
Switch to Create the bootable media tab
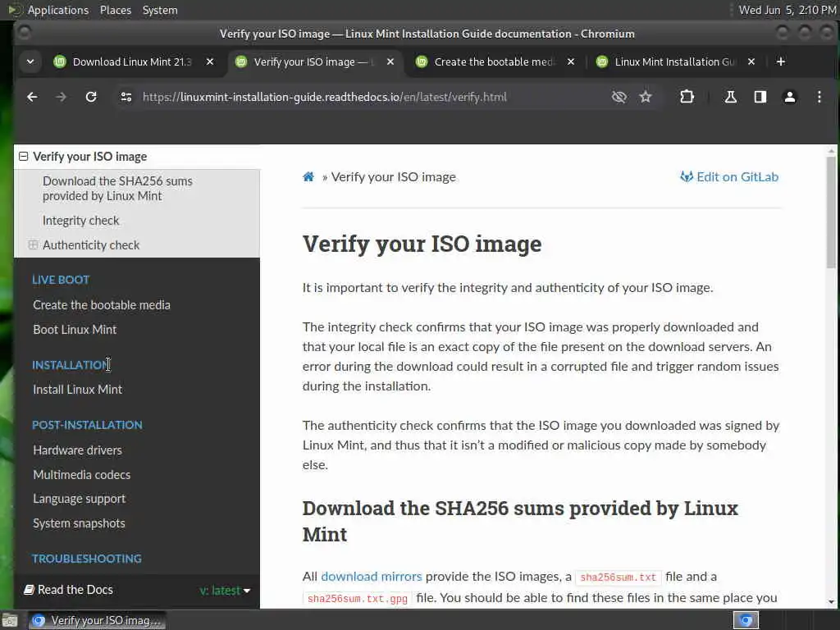(493, 62)
